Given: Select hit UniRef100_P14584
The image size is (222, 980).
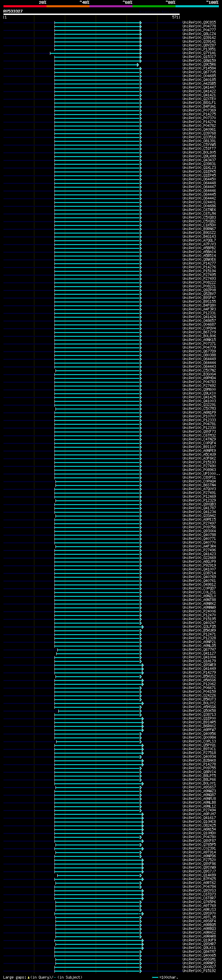Looking at the screenshot, I should (x=199, y=68).
